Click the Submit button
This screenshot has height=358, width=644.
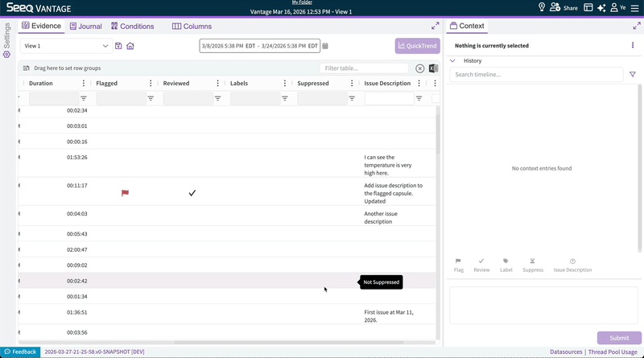coord(619,338)
